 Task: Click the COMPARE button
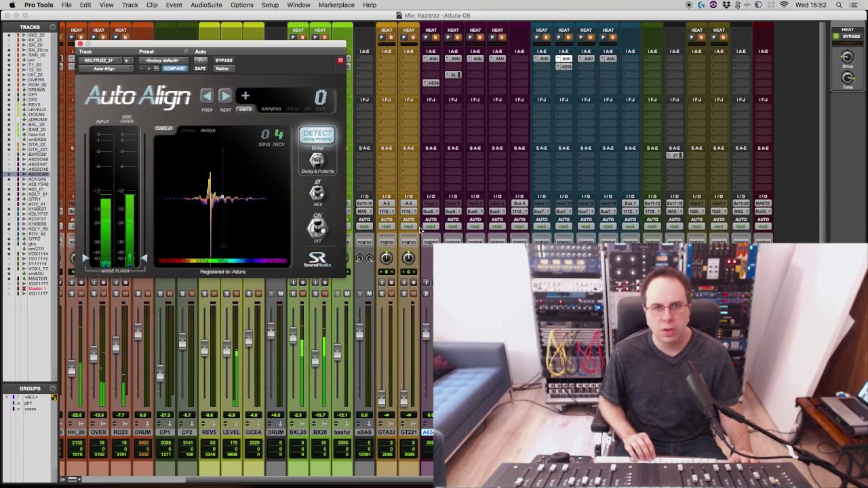[x=174, y=68]
